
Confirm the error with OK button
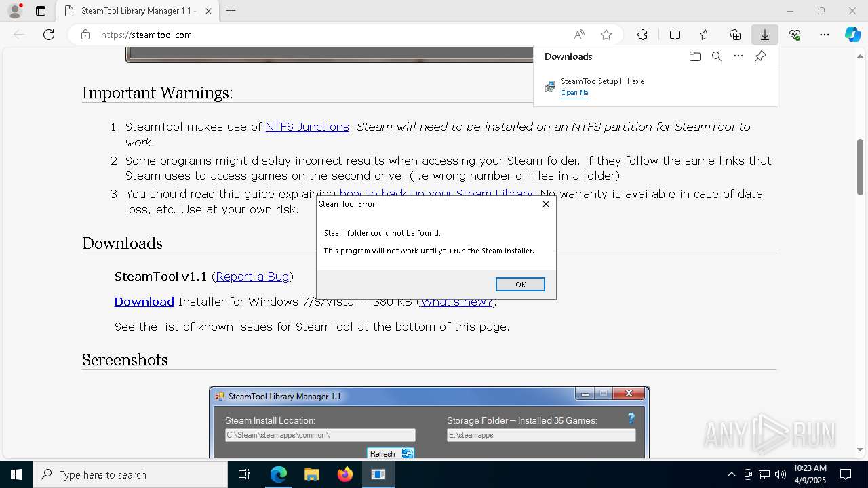click(520, 285)
